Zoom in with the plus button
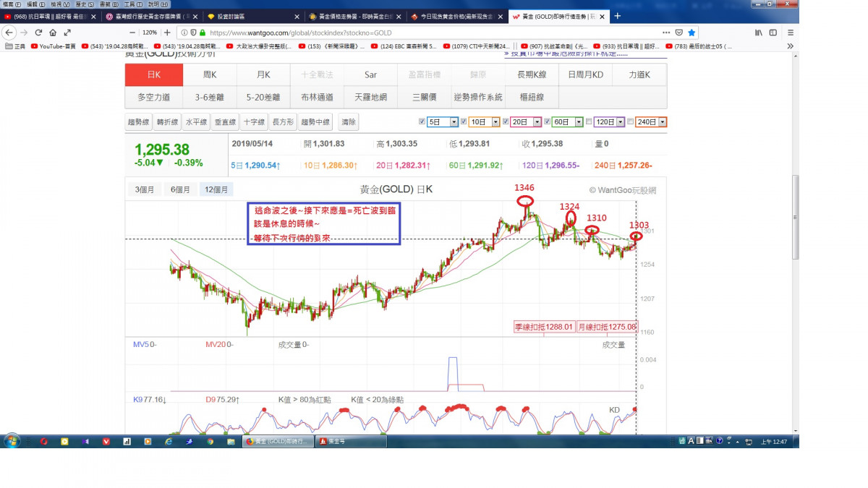Image resolution: width=868 pixels, height=488 pixels. [x=167, y=33]
